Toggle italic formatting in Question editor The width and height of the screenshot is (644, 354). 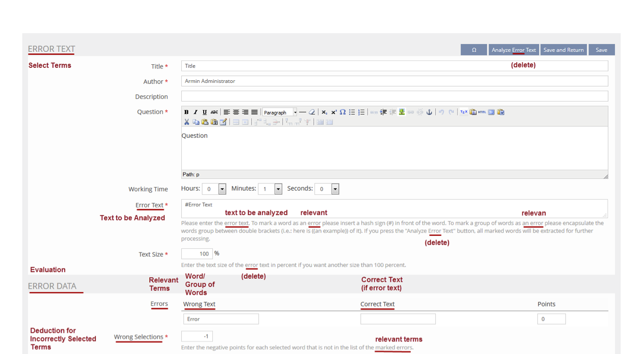click(x=195, y=112)
